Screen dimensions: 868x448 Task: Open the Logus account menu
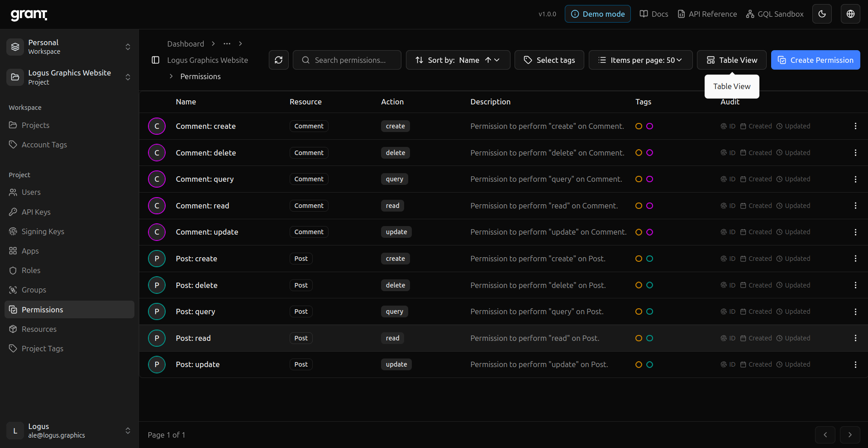69,431
